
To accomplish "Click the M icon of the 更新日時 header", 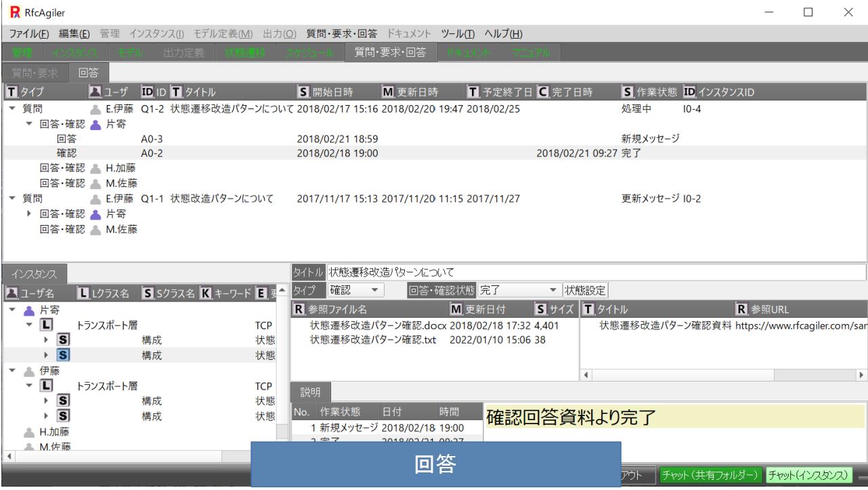I will click(x=389, y=91).
